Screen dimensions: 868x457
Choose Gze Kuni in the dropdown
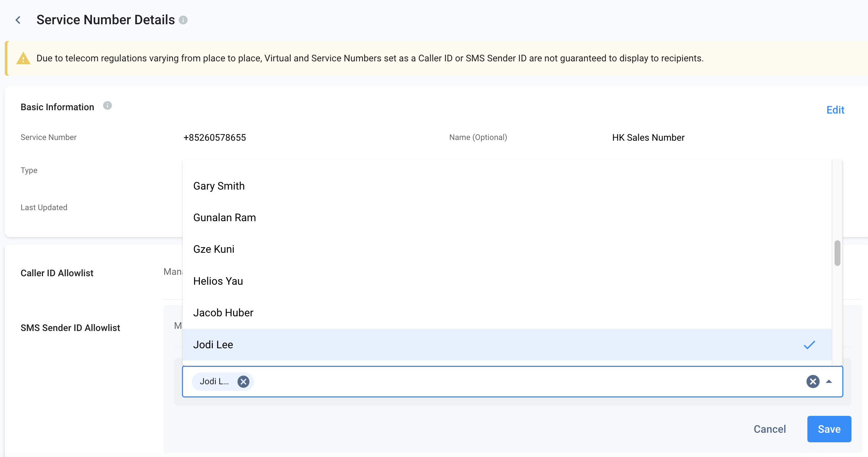click(507, 249)
